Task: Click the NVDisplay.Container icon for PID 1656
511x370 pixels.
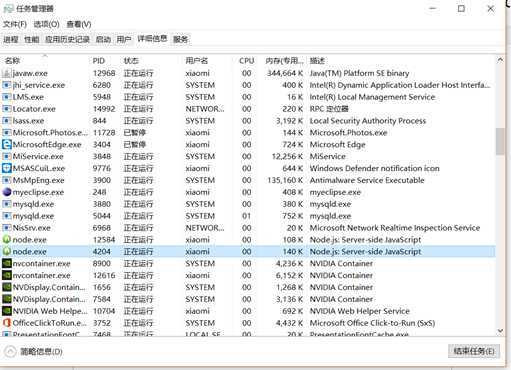Action: pyautogui.click(x=6, y=287)
